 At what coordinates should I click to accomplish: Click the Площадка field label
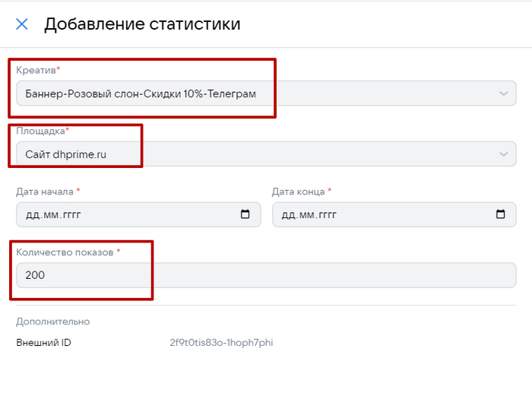(40, 131)
